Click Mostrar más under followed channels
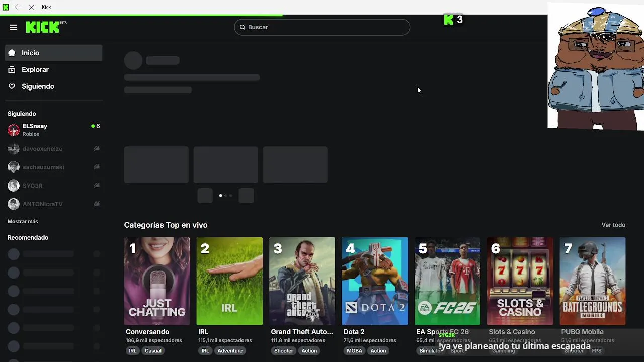This screenshot has height=362, width=644. pyautogui.click(x=23, y=221)
